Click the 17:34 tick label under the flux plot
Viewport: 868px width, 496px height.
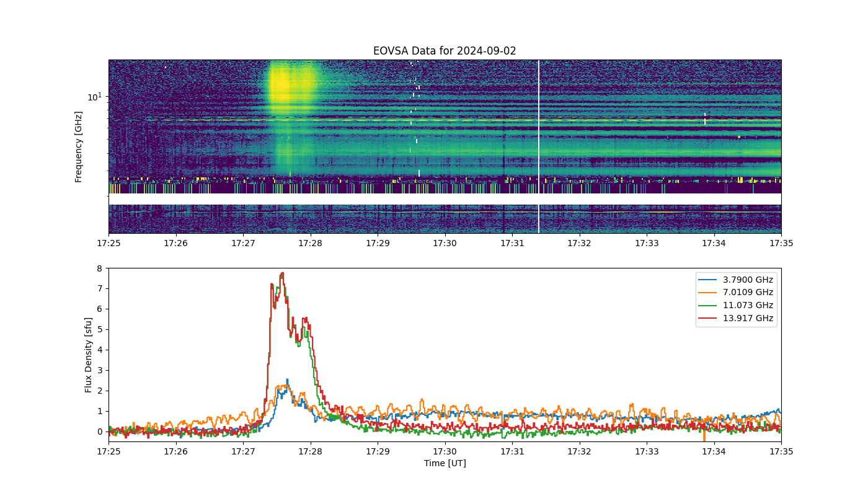point(714,452)
